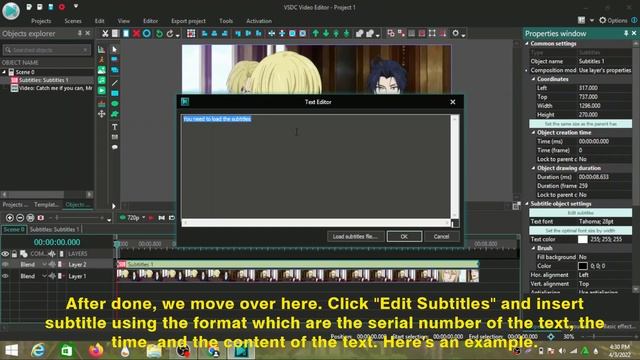The width and height of the screenshot is (640, 360).
Task: Click the Paste clipboard icon in toolbar
Action: pos(126,33)
